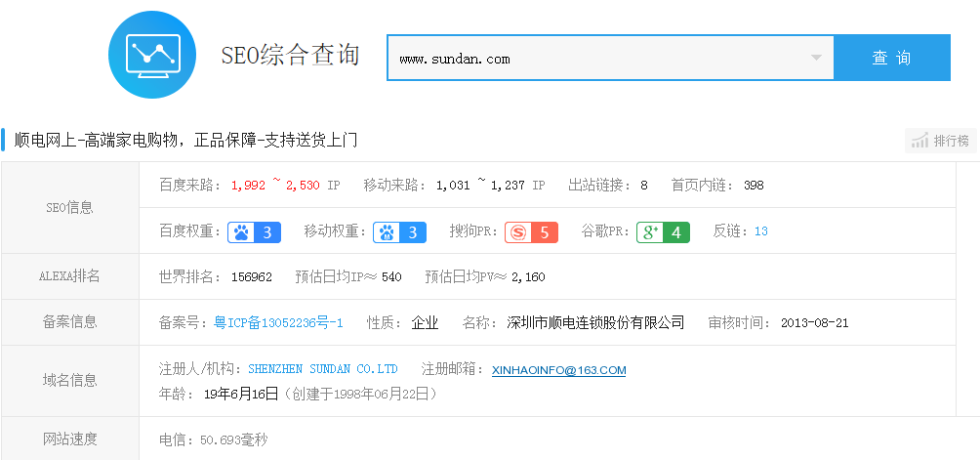Open the 反链 count link 13
The image size is (980, 460).
click(x=760, y=231)
